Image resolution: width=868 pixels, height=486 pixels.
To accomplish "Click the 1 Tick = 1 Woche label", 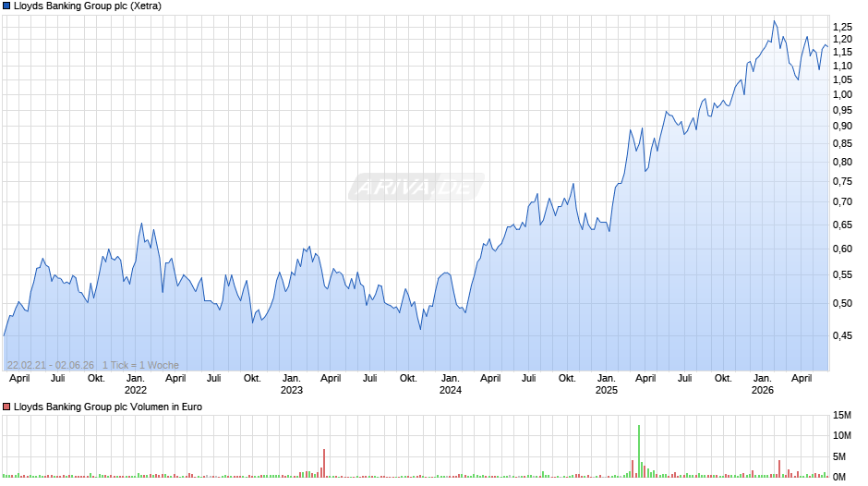I will pyautogui.click(x=140, y=365).
